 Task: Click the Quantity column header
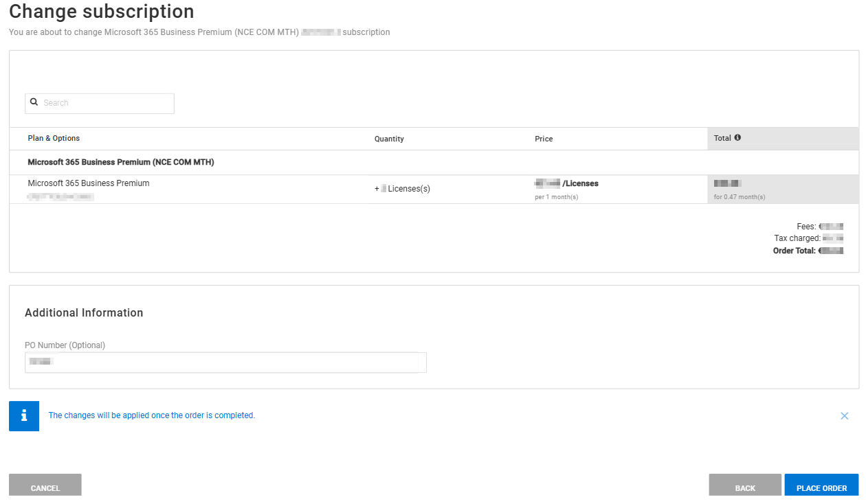pos(389,139)
